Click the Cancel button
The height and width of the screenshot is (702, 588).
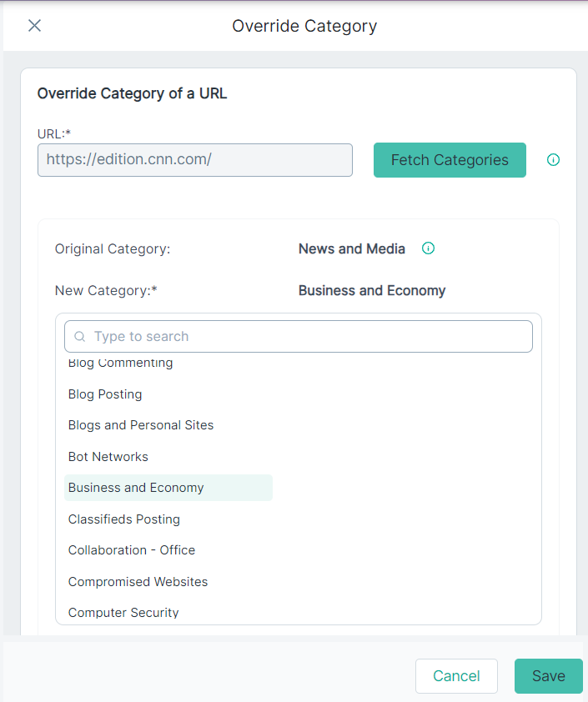[456, 675]
